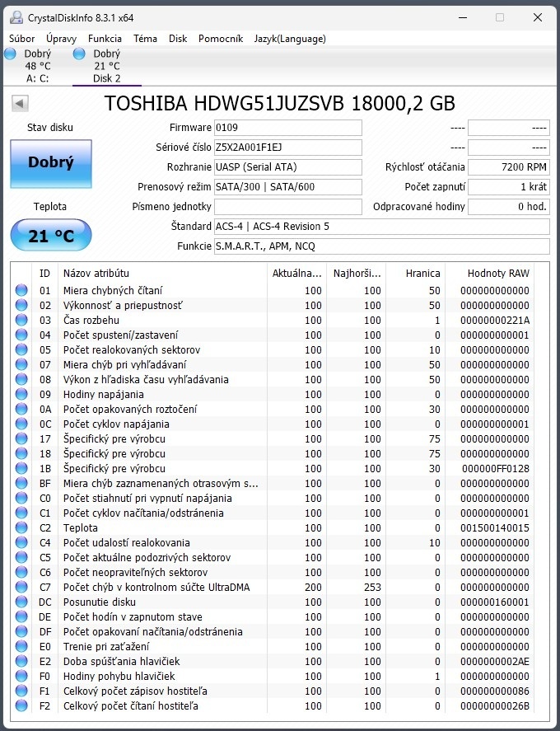Click the worst value 253 in row C7
560x731 pixels.
373,588
